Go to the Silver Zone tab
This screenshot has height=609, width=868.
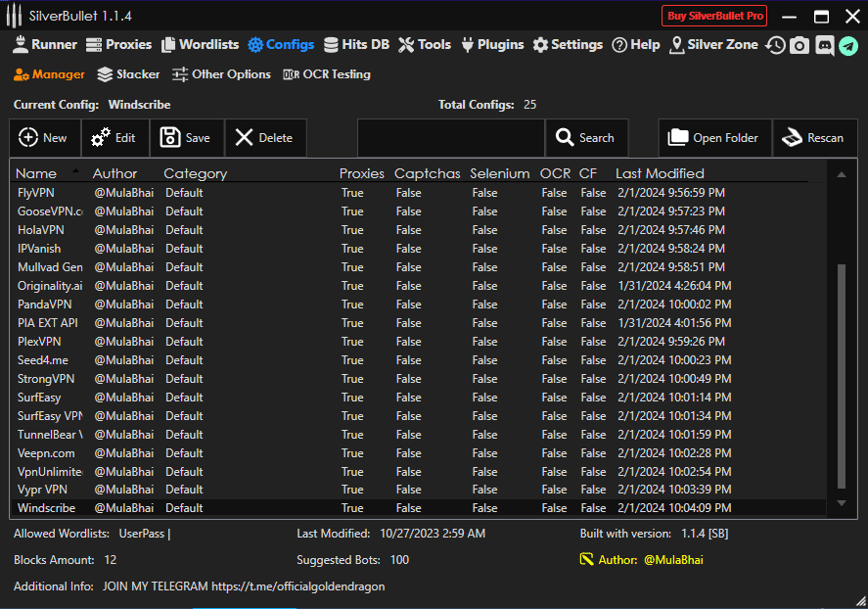[713, 44]
